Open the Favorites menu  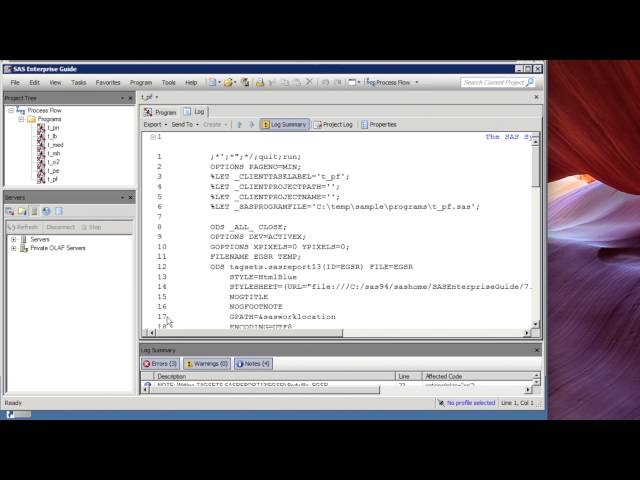(x=108, y=82)
